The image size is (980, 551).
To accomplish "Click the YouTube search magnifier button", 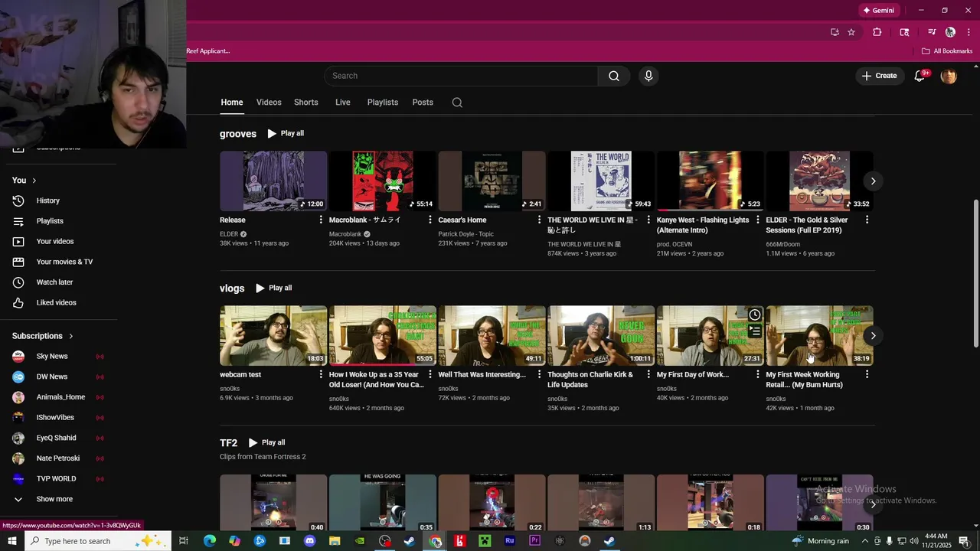I will (613, 76).
